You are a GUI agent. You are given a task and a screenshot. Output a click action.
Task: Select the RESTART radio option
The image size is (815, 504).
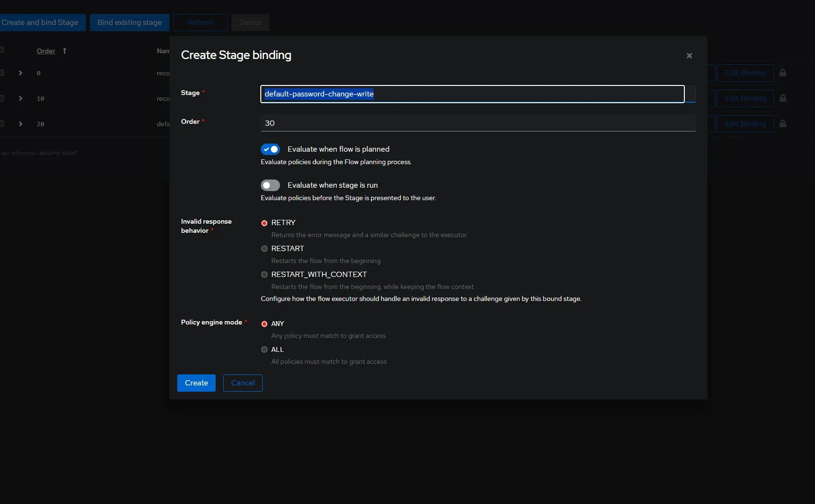[x=264, y=249]
